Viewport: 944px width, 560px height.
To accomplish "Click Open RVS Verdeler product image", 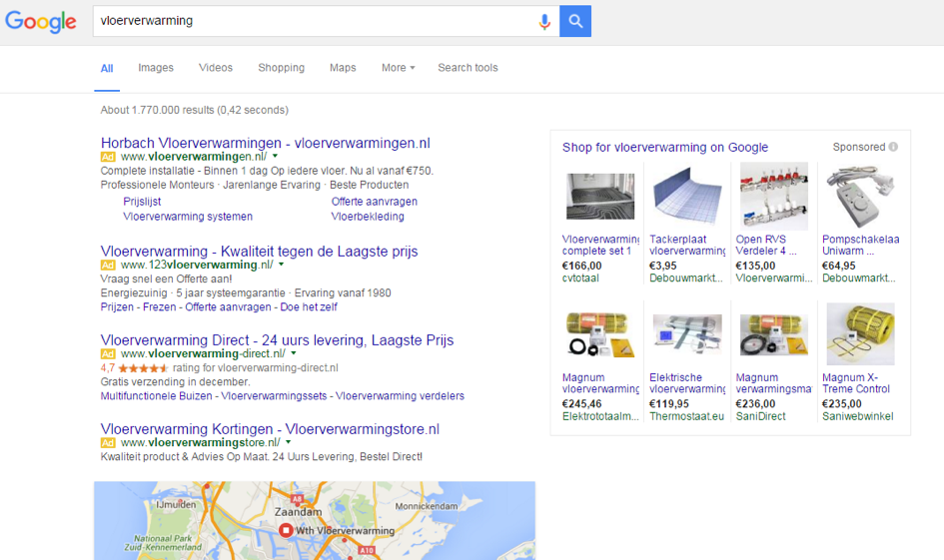I will coord(773,196).
